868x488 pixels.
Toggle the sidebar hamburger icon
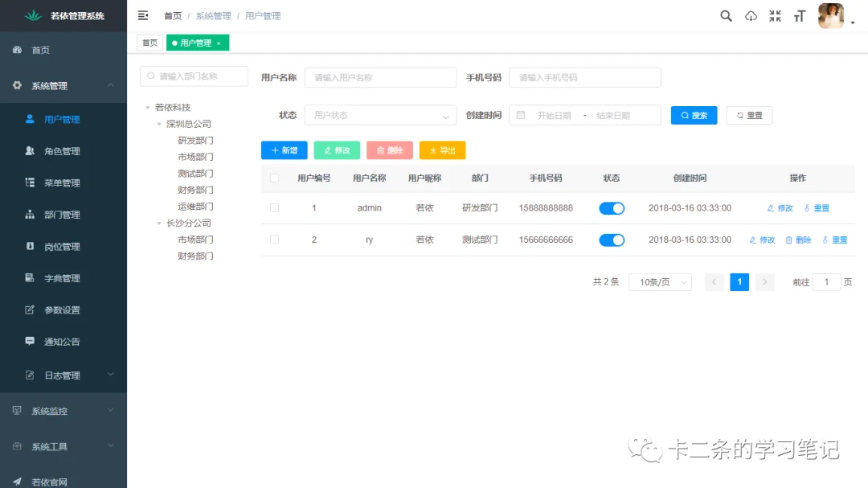click(143, 15)
